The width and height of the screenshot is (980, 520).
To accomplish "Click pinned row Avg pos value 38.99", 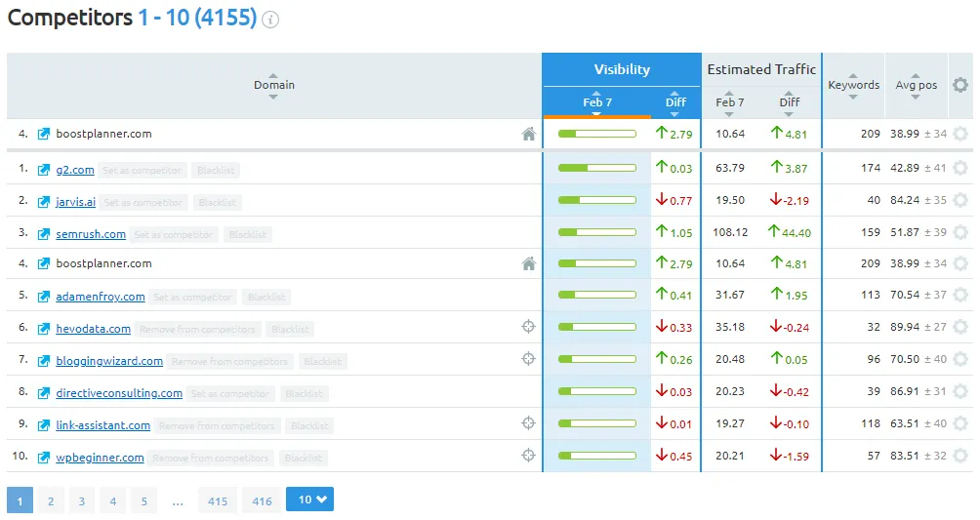I will click(905, 134).
